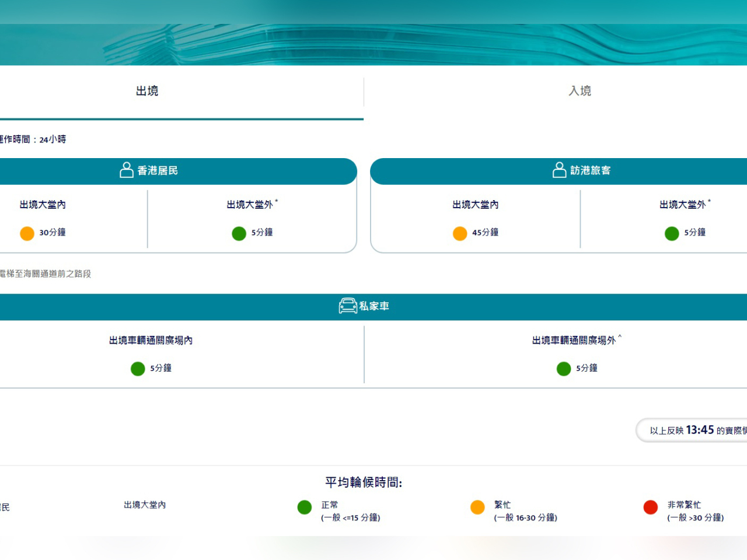Click the 非常繁忙 legend label

pos(685,505)
